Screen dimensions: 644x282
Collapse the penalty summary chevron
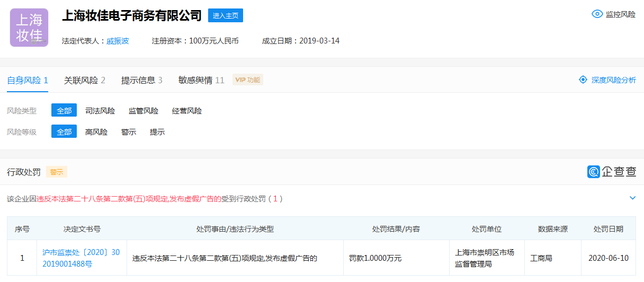click(632, 198)
